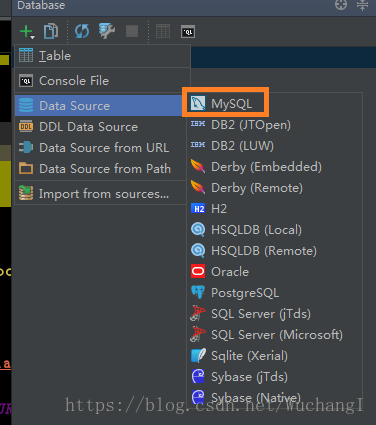Image resolution: width=376 pixels, height=425 pixels.
Task: Open Data Source Properties wrench icon
Action: click(x=107, y=31)
